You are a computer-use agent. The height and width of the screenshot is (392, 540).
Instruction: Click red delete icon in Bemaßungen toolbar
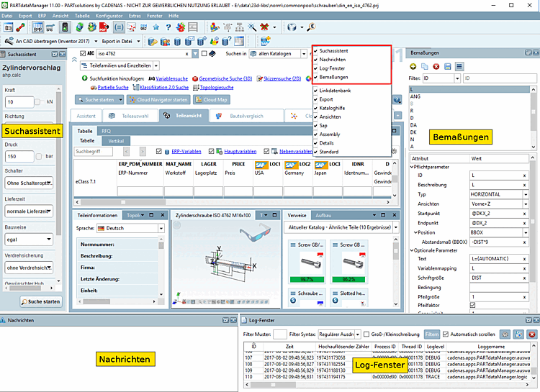click(436, 66)
